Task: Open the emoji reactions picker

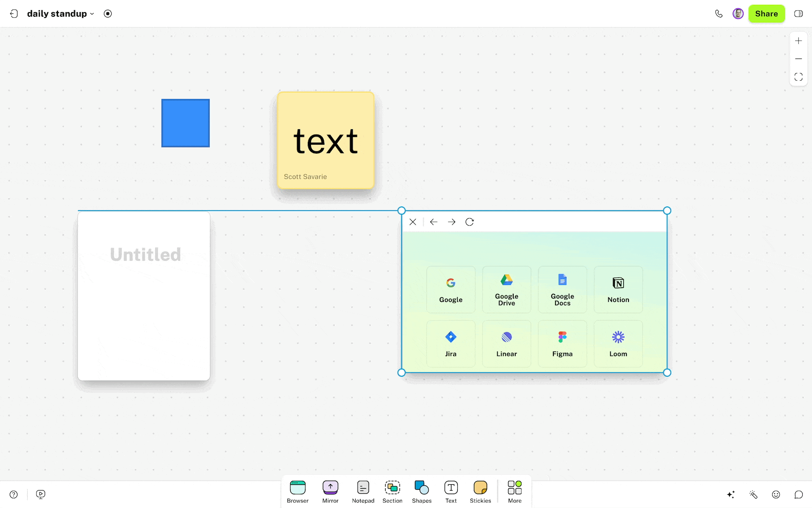Action: pos(776,494)
